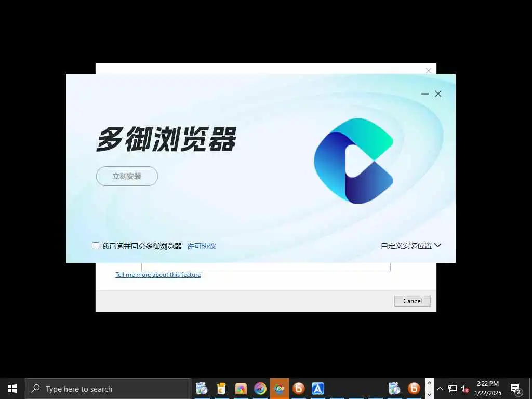Screen dimensions: 532x399
Task: Open the notification center icon
Action: click(516, 389)
